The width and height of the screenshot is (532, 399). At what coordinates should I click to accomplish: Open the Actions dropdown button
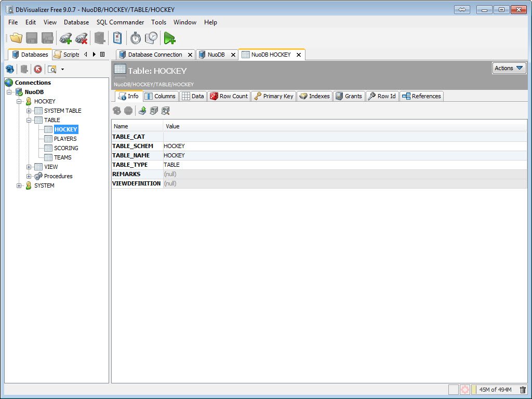pos(509,68)
